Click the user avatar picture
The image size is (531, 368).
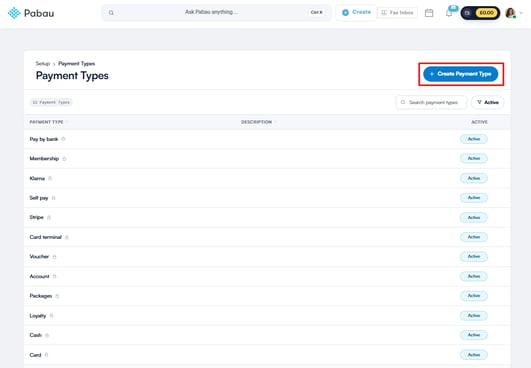point(510,13)
